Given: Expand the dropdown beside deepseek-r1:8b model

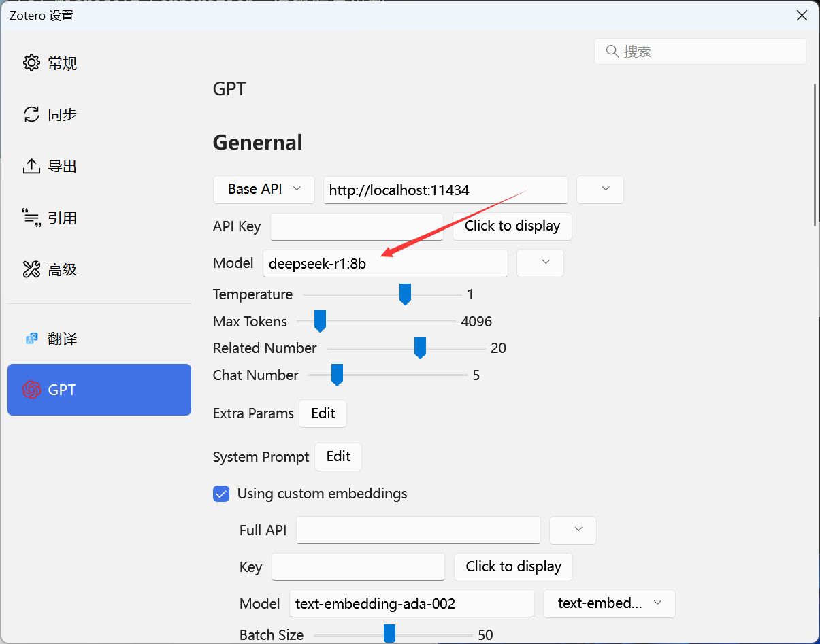Looking at the screenshot, I should point(540,263).
